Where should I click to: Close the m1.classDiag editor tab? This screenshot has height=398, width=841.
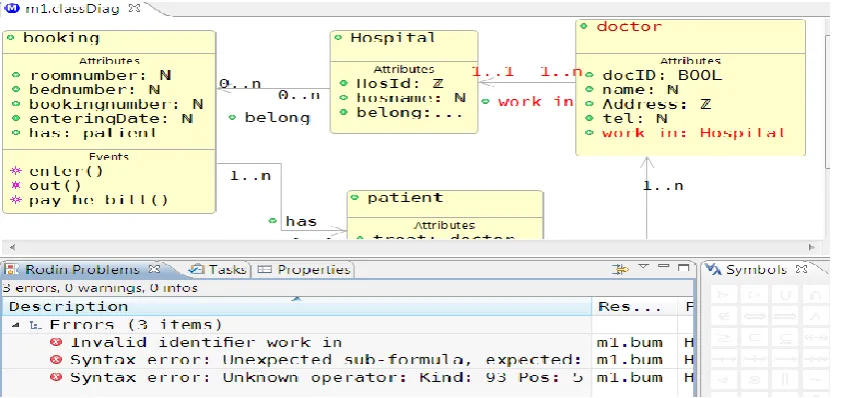(x=135, y=8)
